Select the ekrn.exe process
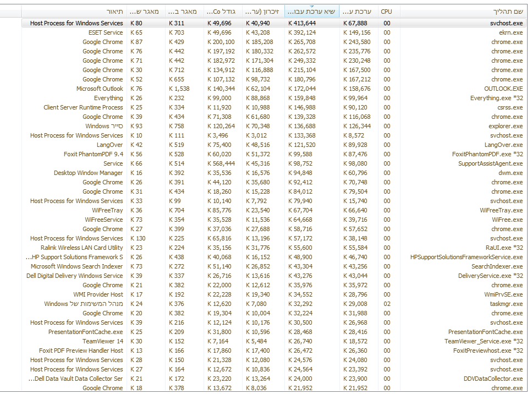This screenshot has width=532, height=394. coord(511,32)
